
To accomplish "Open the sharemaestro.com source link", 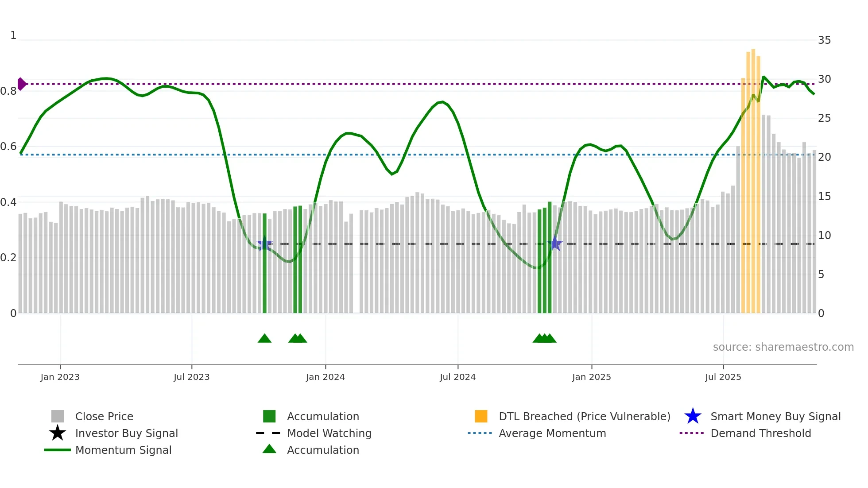I will [x=783, y=347].
